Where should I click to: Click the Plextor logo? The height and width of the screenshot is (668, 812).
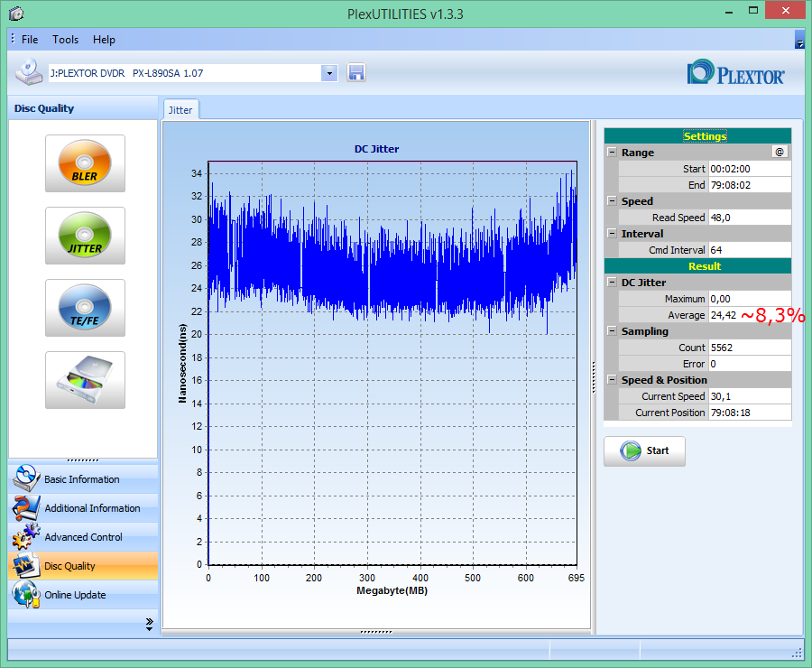736,72
